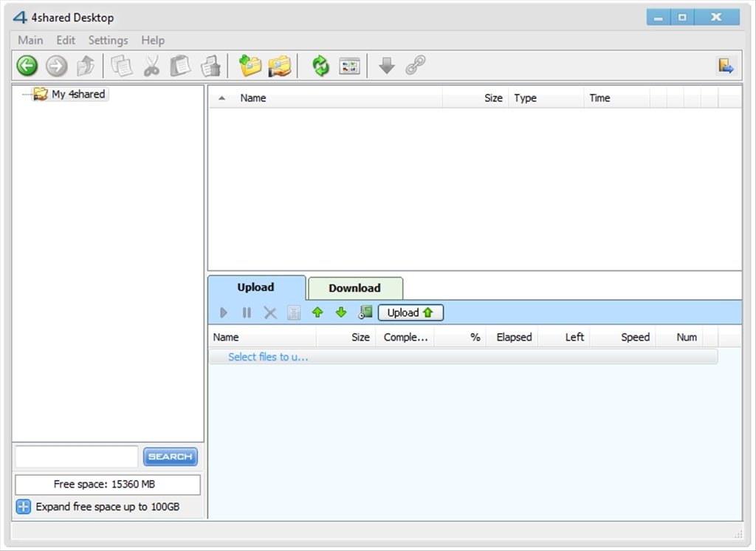This screenshot has height=551, width=756.
Task: Click the icon at toolbar's far right
Action: click(x=726, y=66)
